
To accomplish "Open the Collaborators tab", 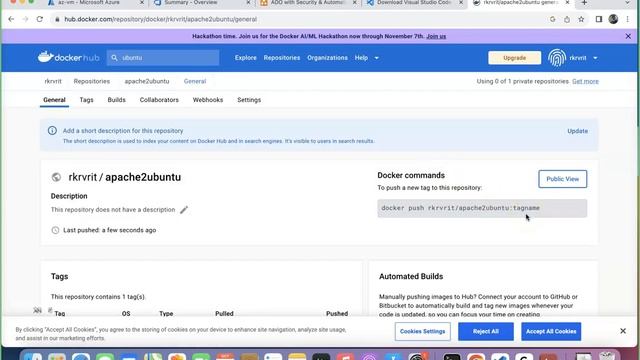I will [159, 100].
